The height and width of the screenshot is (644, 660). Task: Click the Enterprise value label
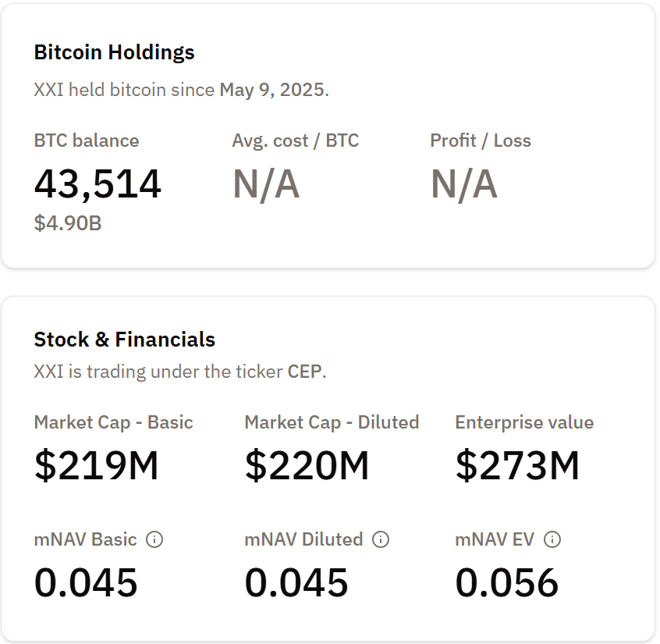(x=524, y=422)
